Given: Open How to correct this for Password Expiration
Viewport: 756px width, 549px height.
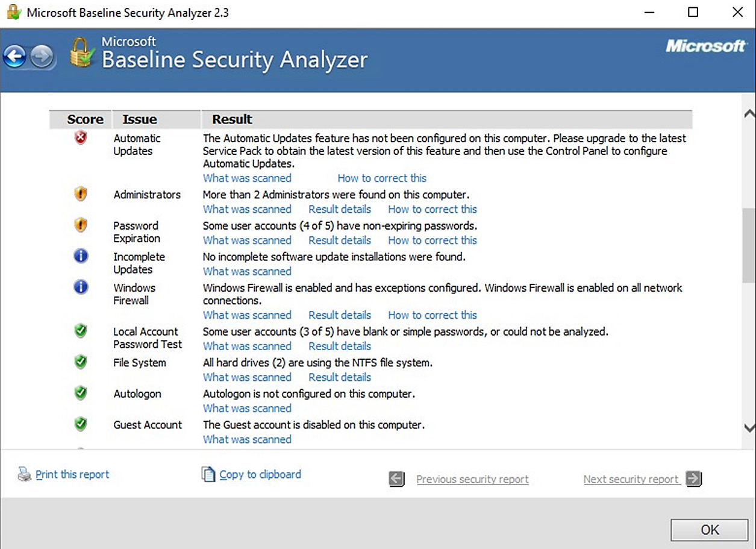Looking at the screenshot, I should [x=433, y=240].
